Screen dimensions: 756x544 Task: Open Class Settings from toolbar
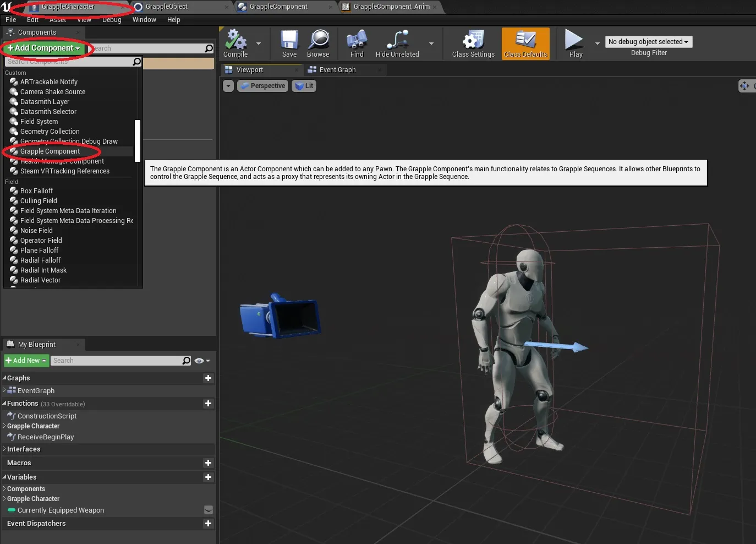(473, 43)
